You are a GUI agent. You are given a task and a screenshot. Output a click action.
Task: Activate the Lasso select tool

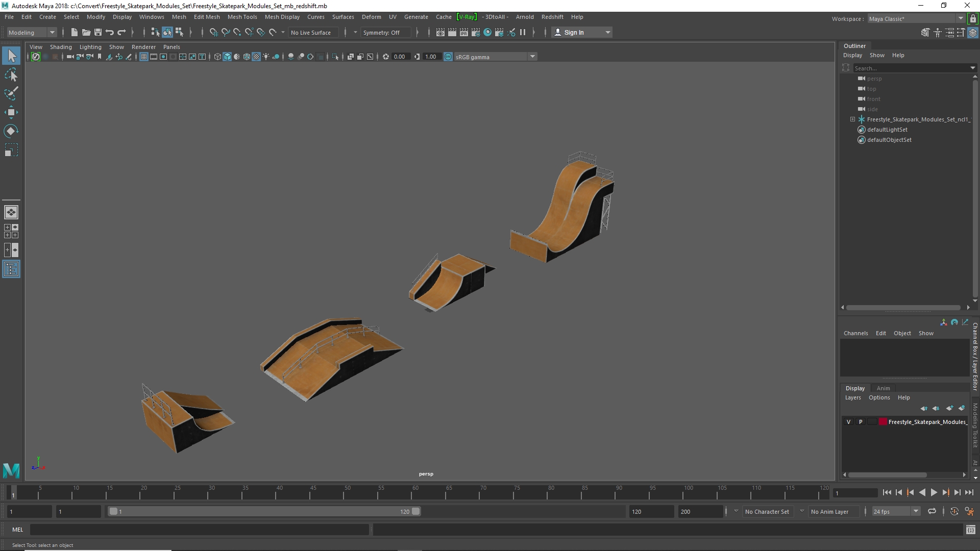click(x=11, y=75)
